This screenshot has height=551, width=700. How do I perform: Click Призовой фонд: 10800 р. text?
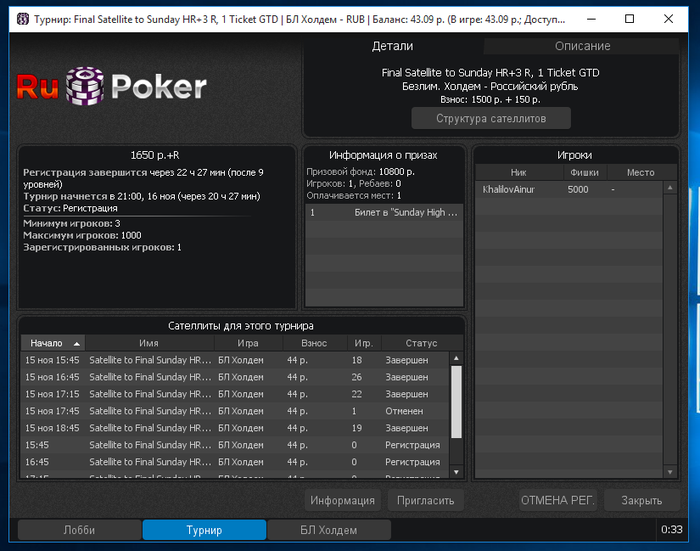(360, 172)
